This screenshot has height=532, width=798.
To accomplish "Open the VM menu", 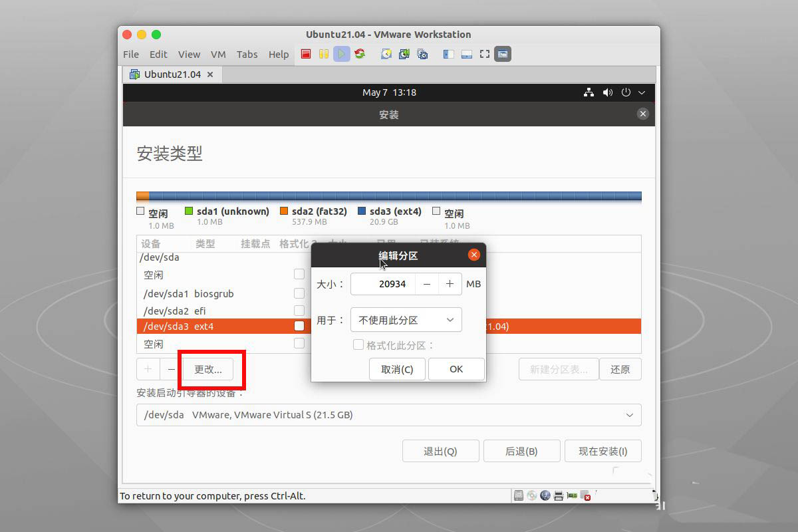I will pyautogui.click(x=218, y=55).
